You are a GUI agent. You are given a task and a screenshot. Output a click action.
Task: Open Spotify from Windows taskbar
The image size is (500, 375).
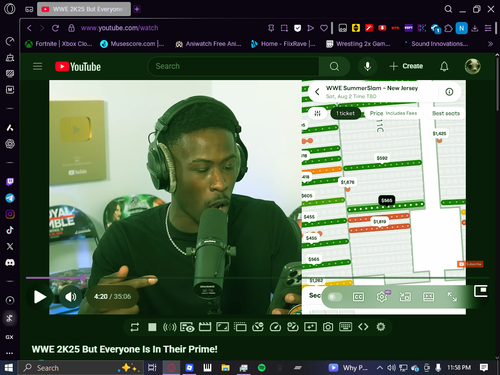tap(262, 368)
